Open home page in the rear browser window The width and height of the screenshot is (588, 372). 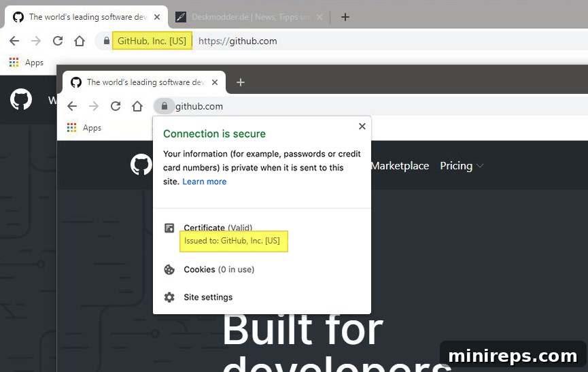[x=80, y=41]
